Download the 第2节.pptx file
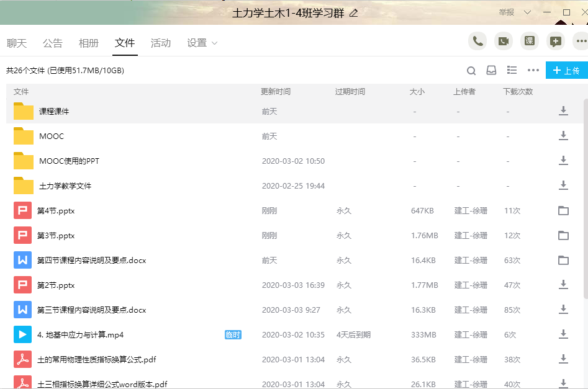The height and width of the screenshot is (389, 588). (563, 285)
